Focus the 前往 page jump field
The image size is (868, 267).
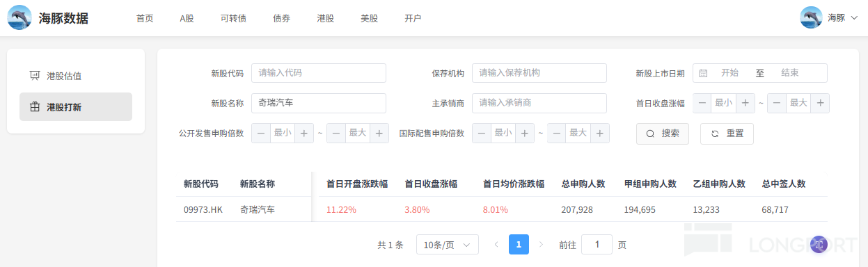click(597, 245)
